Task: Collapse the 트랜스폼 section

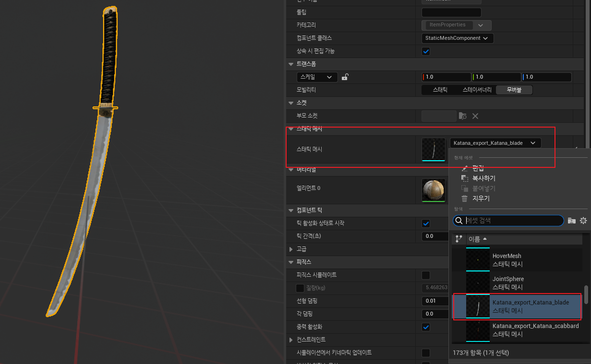Action: tap(291, 64)
